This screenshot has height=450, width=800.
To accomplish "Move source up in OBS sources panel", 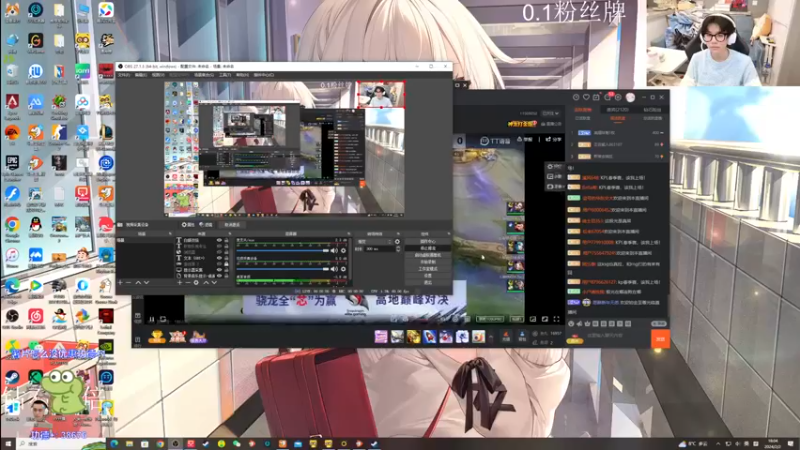I will click(206, 282).
